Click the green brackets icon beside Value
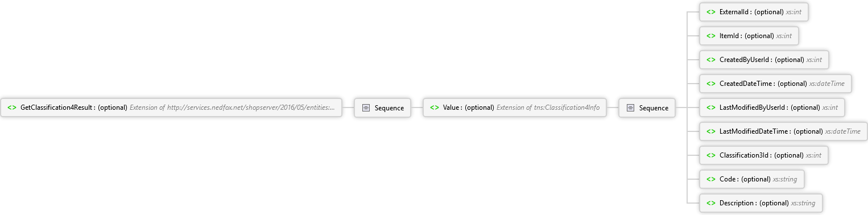 (435, 108)
